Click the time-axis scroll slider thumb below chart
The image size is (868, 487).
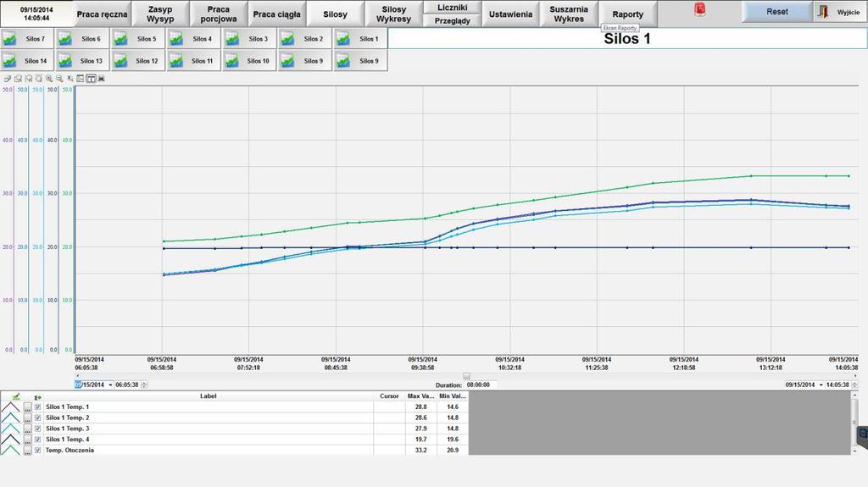(x=466, y=376)
